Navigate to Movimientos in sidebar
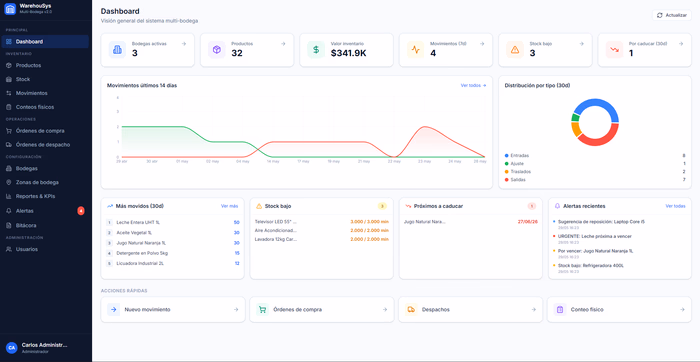 point(46,93)
